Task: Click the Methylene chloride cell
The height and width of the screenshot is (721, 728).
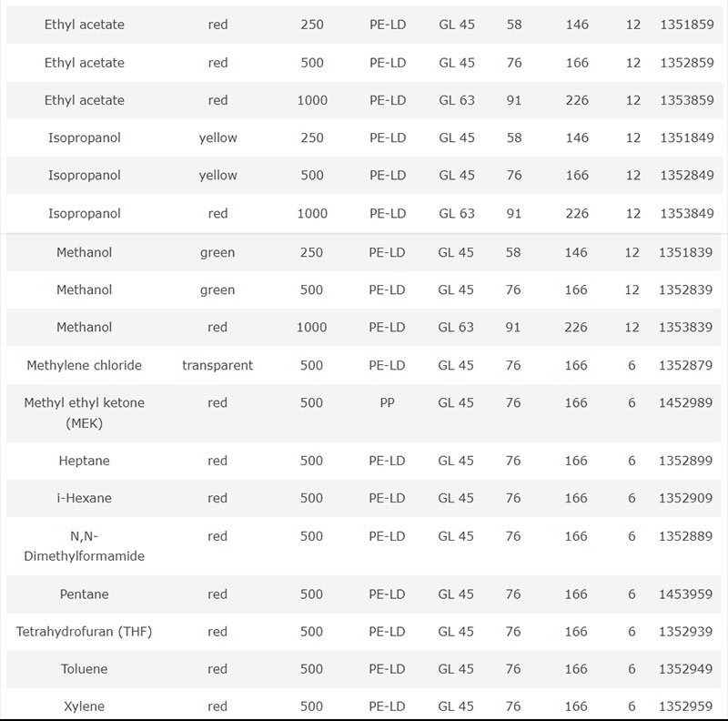Action: 84,365
